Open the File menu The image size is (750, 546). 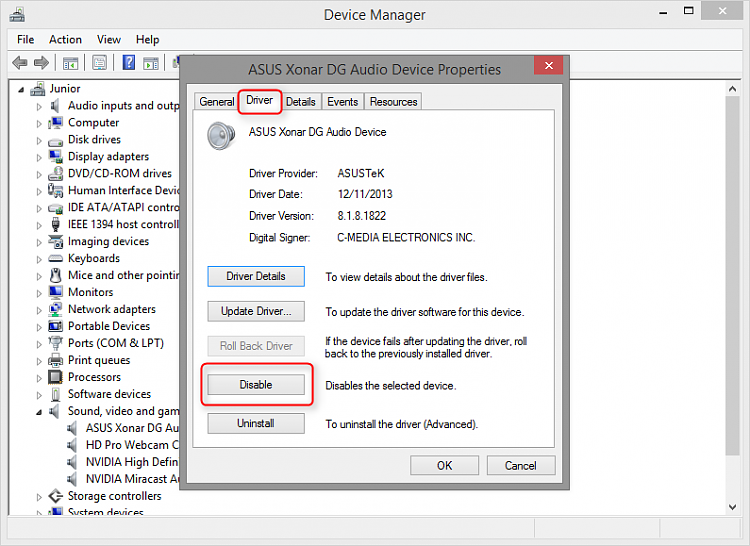(x=25, y=40)
